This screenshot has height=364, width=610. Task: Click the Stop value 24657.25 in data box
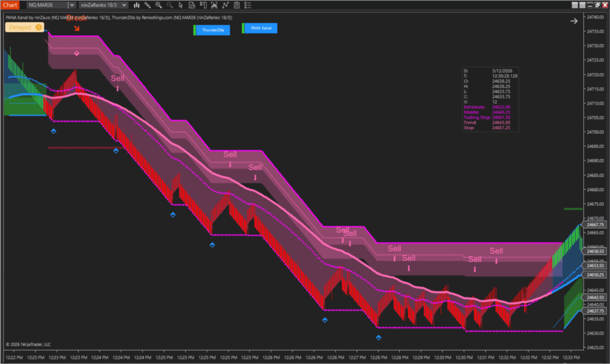click(501, 128)
